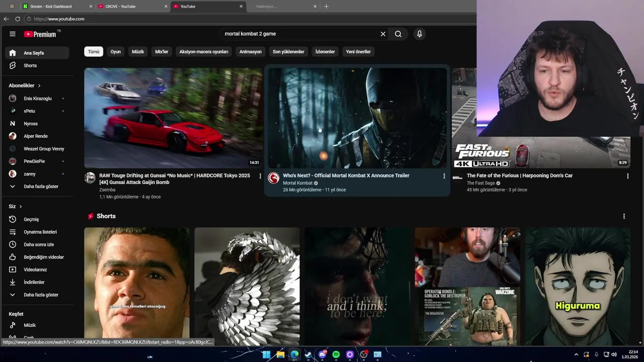This screenshot has width=644, height=362.
Task: Open the Zsemba channel avatar
Action: click(x=90, y=177)
